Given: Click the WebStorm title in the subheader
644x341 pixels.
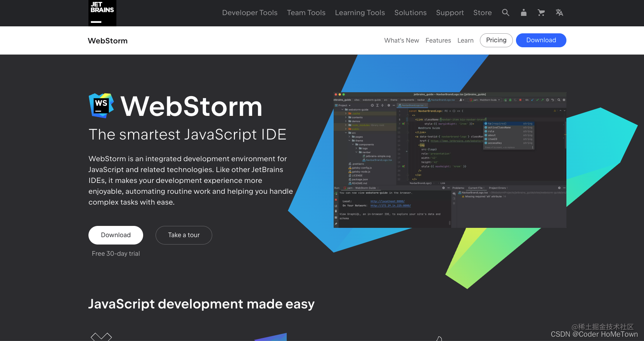Looking at the screenshot, I should [x=108, y=41].
